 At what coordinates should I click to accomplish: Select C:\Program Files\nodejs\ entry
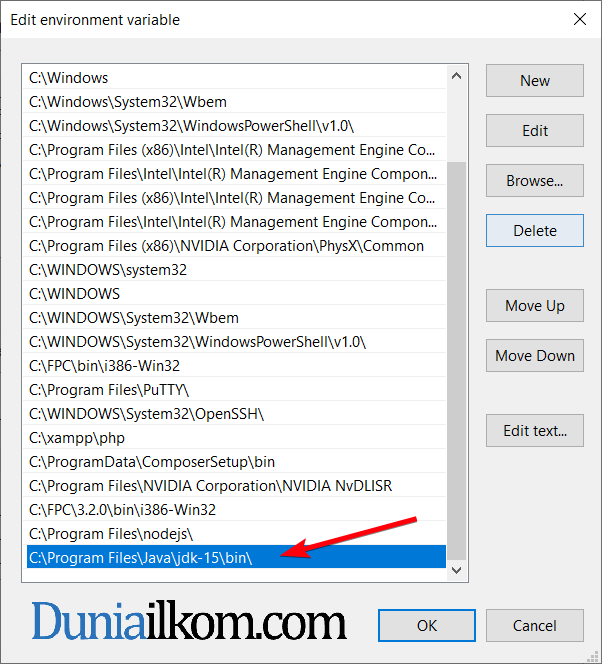(x=236, y=534)
